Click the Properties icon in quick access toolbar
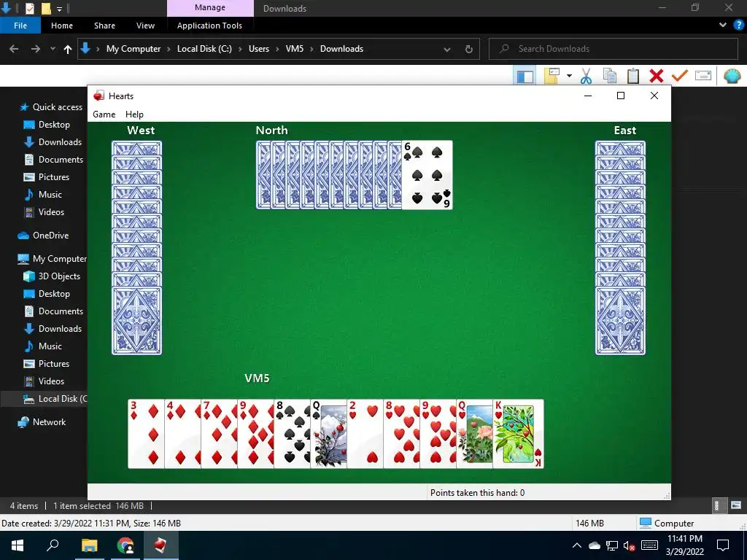The image size is (747, 560). (x=29, y=8)
